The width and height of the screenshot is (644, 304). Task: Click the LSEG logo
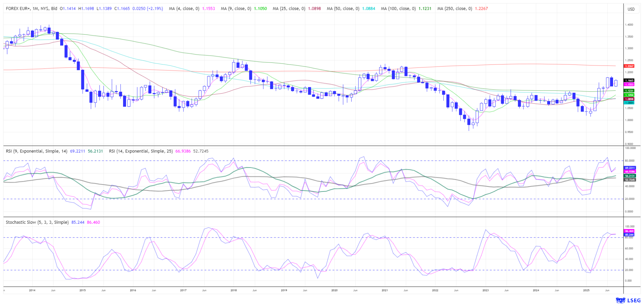pos(628,300)
